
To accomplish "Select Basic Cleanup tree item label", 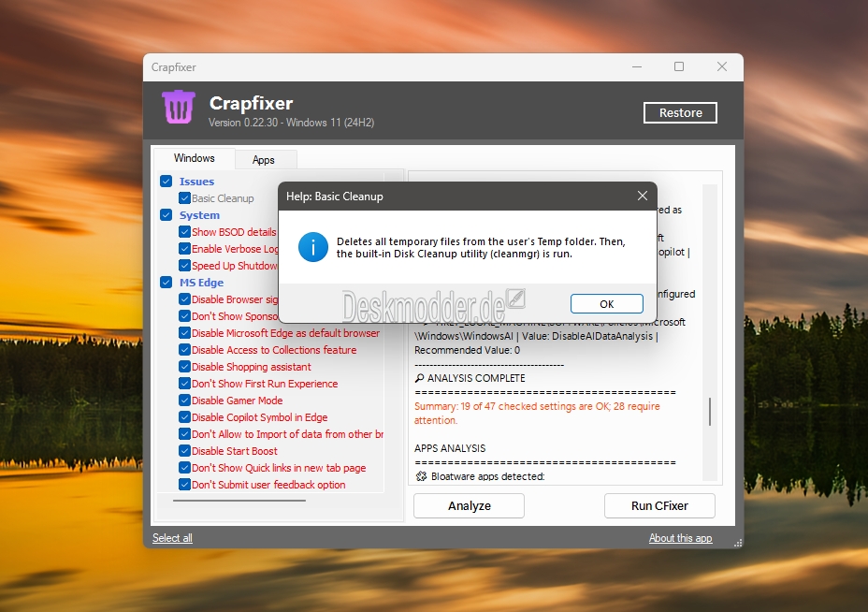I will (x=223, y=198).
